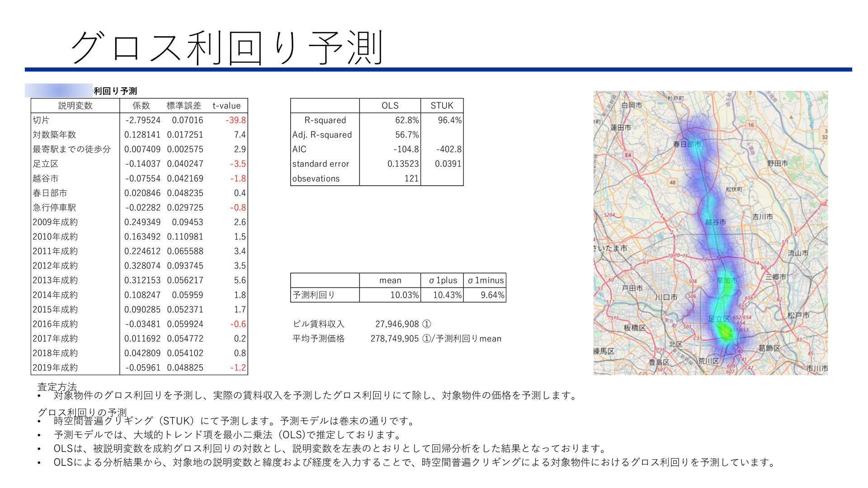The image size is (868, 488).
Task: Click the 急行停車駅 row label
Action: 54,207
